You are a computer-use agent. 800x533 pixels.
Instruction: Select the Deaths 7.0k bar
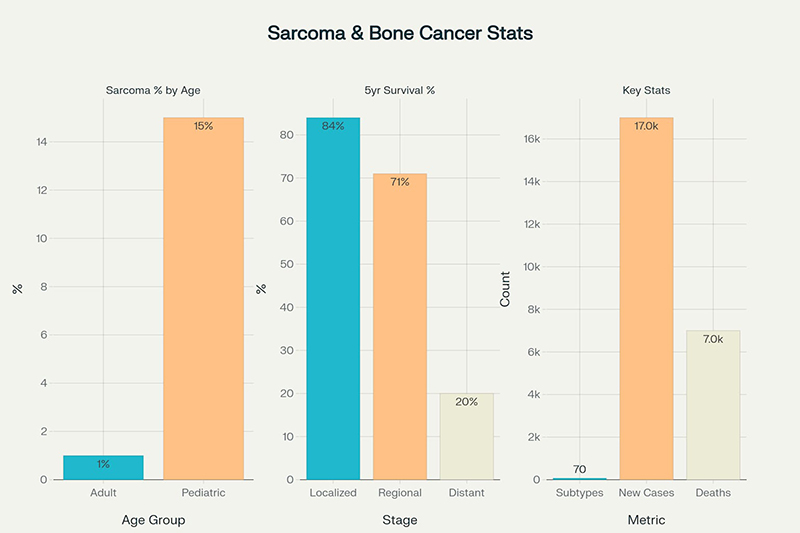click(712, 405)
